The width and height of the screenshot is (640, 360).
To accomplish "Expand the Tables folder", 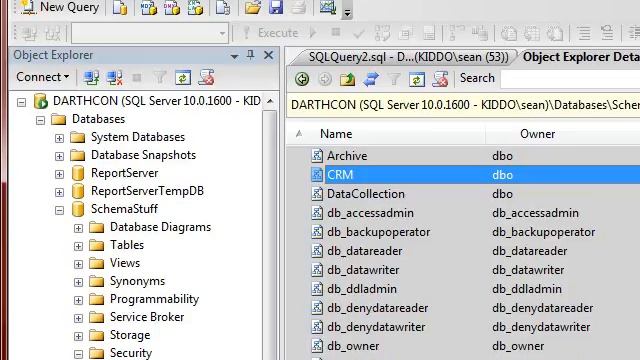I will click(x=78, y=246).
